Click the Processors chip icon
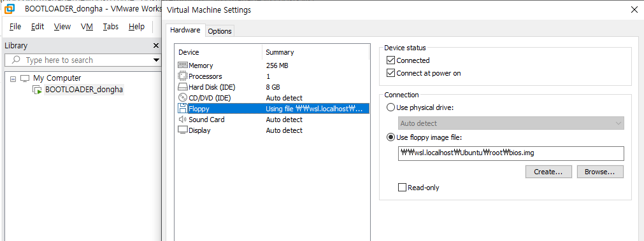Viewport: 644px width, 241px height. coord(183,76)
